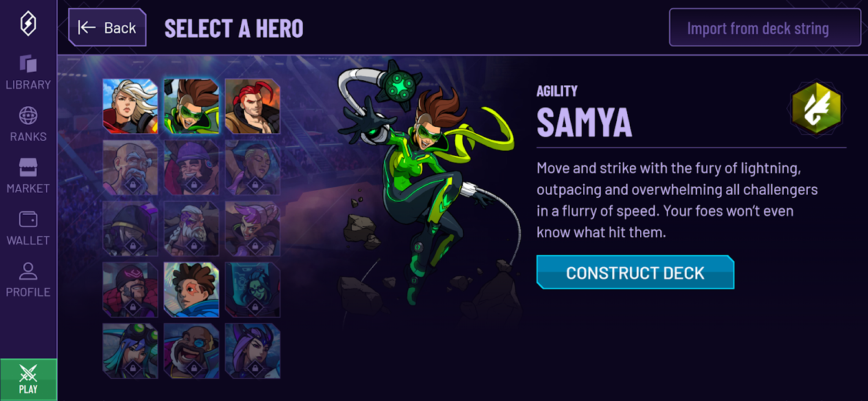Screen dimensions: 868x401
Task: Open the Market store icon
Action: click(x=28, y=176)
